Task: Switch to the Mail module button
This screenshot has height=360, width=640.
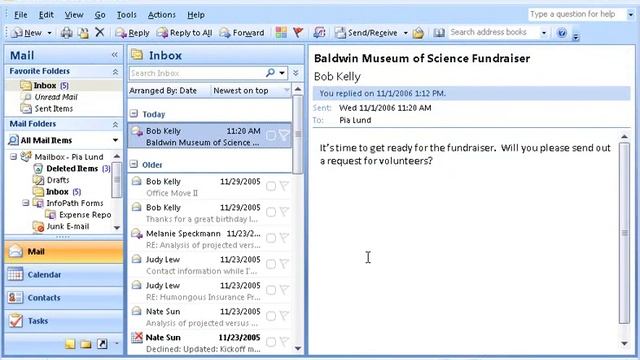Action: [64, 251]
